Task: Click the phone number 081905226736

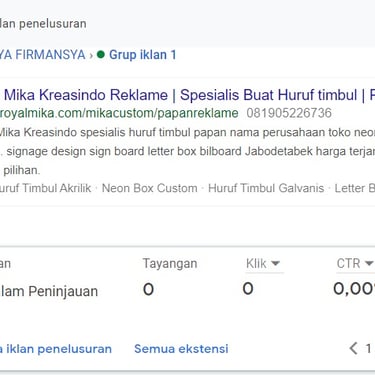Action: click(x=289, y=113)
